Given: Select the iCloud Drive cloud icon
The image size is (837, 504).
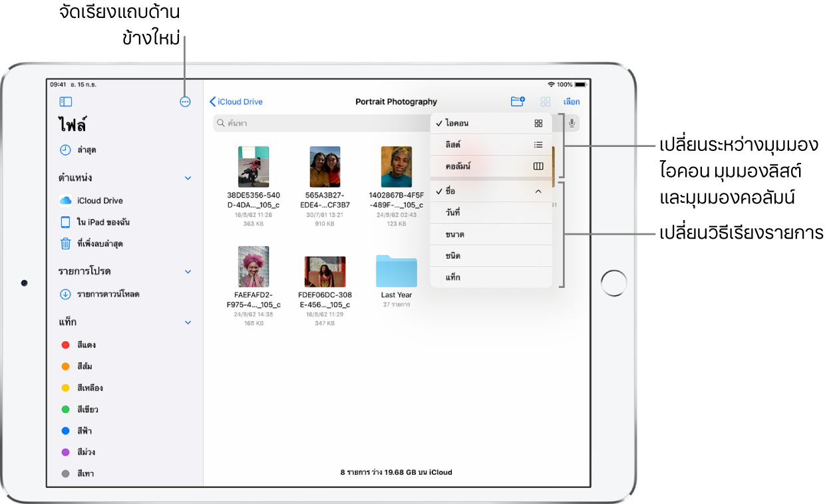Looking at the screenshot, I should pos(65,200).
